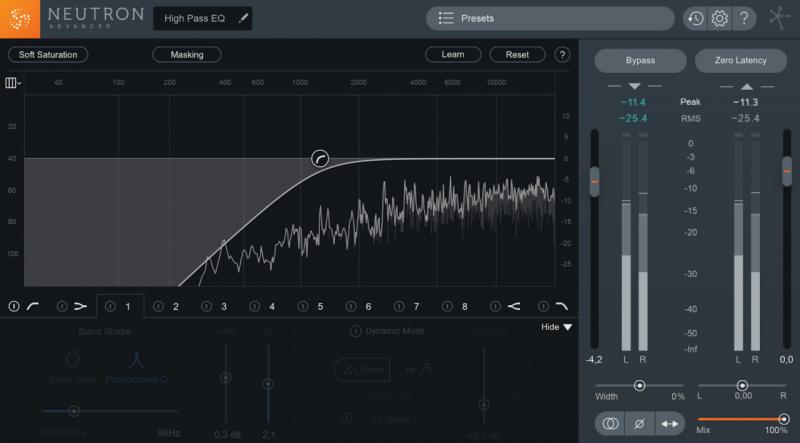Image resolution: width=800 pixels, height=443 pixels.
Task: Collapse band details using Hide arrow
Action: tap(557, 327)
